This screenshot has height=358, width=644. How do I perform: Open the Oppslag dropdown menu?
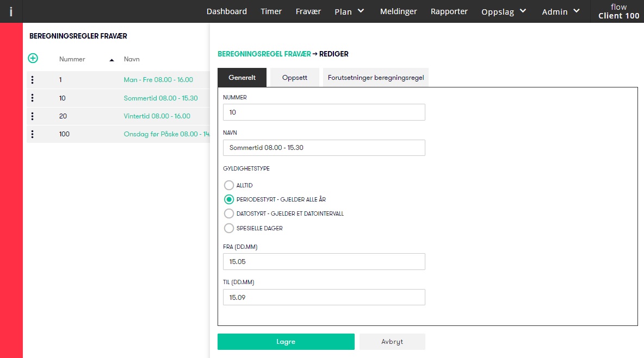click(504, 11)
